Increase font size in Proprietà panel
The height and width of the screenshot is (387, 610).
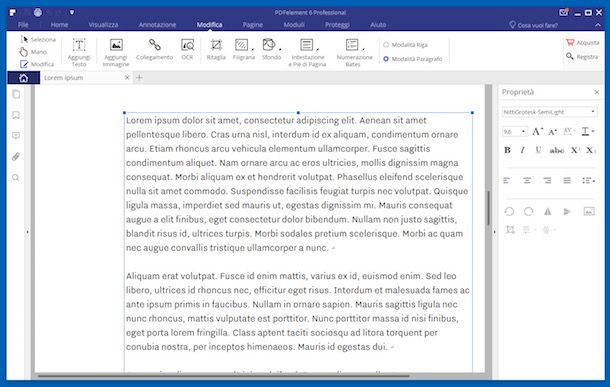[537, 131]
